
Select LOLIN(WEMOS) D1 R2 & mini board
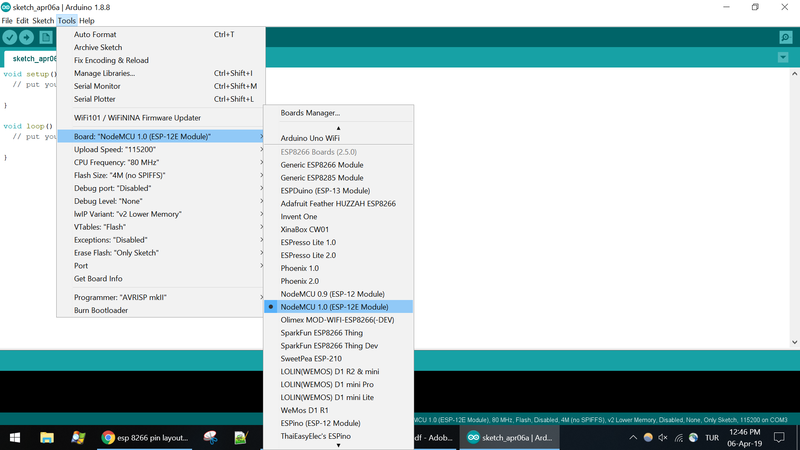(x=338, y=371)
